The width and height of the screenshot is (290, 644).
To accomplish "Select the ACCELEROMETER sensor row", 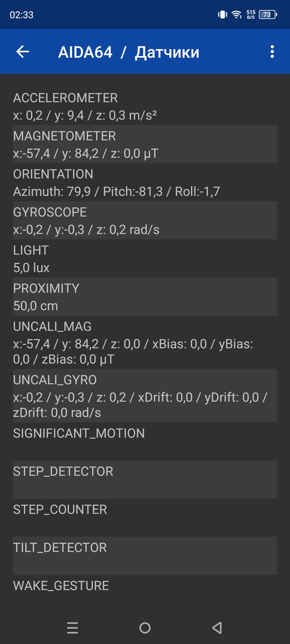I will click(145, 106).
